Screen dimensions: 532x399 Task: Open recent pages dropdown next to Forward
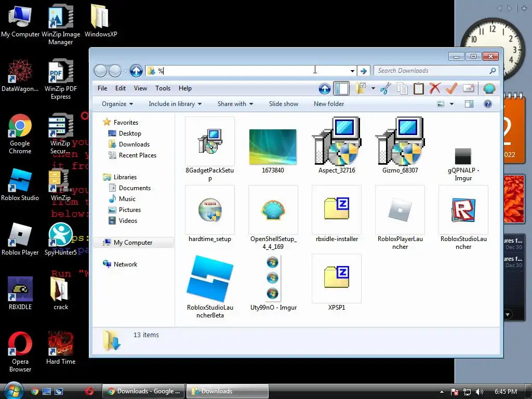pyautogui.click(x=125, y=71)
